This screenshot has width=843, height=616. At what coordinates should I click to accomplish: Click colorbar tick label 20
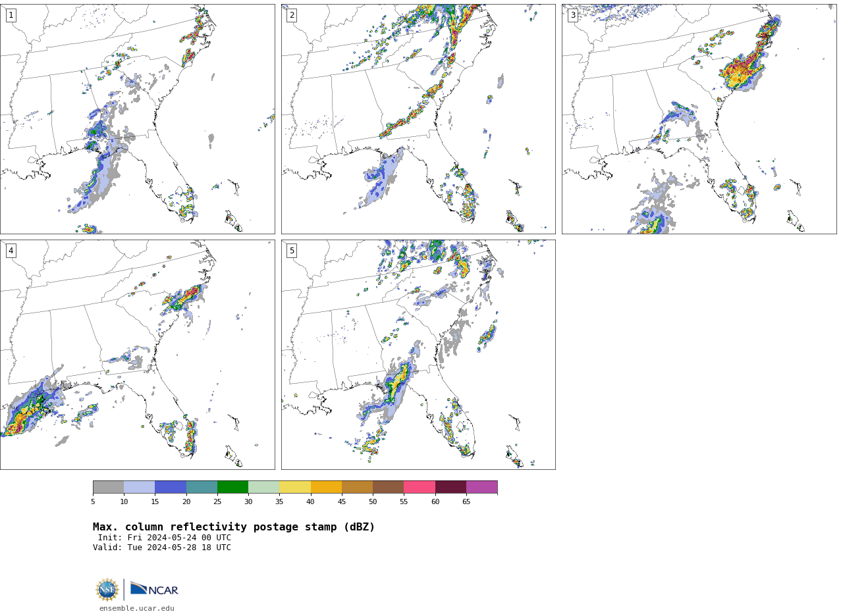186,502
